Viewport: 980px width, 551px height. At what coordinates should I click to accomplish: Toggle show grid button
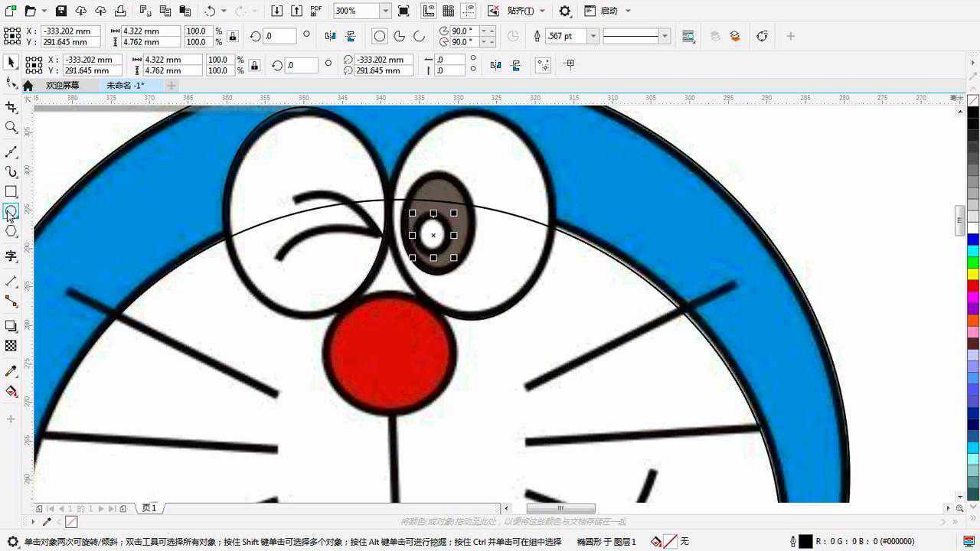(449, 11)
